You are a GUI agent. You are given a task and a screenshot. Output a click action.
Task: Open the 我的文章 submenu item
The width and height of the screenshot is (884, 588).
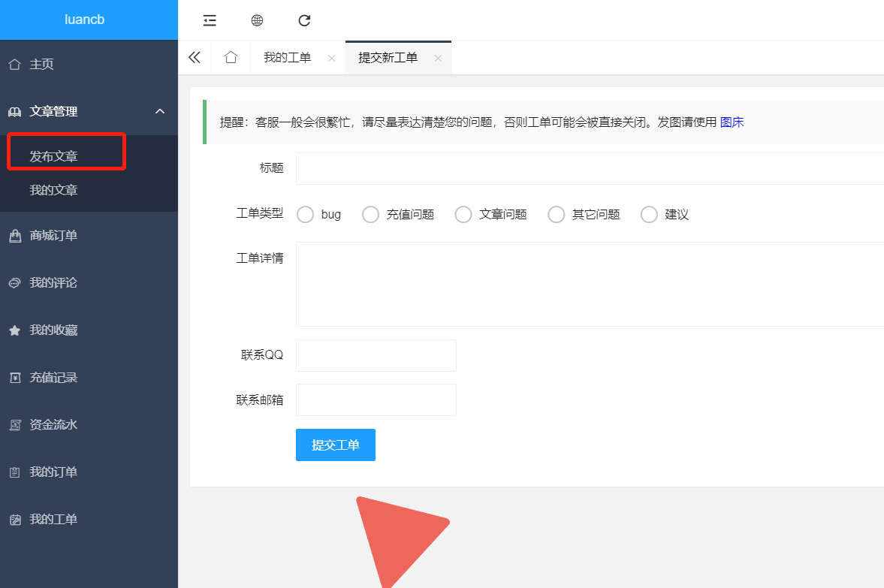point(54,191)
